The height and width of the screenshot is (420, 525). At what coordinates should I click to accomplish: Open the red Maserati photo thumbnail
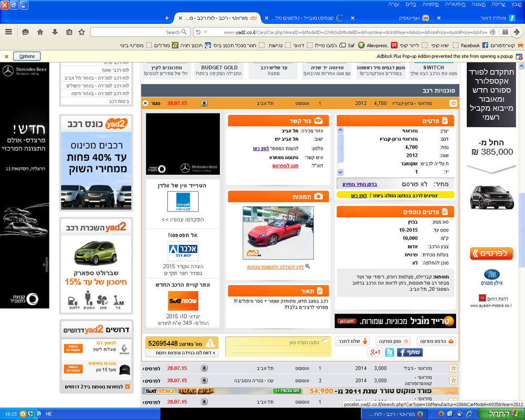[x=278, y=233]
